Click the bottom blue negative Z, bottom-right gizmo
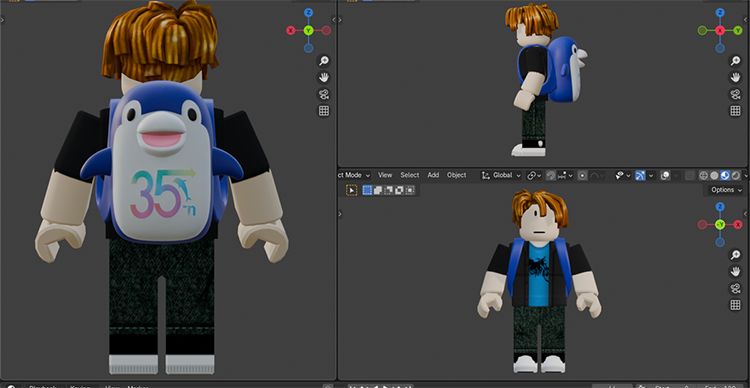 click(x=720, y=243)
